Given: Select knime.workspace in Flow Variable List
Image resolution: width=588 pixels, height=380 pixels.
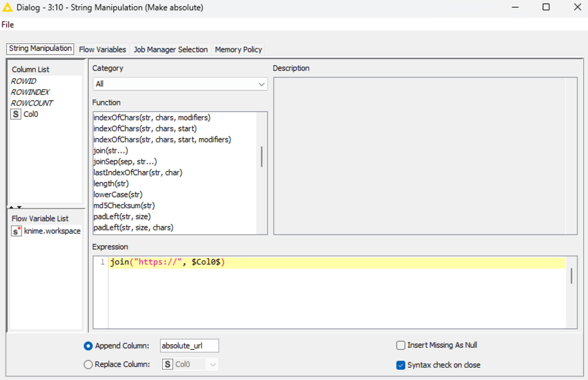Looking at the screenshot, I should 52,231.
